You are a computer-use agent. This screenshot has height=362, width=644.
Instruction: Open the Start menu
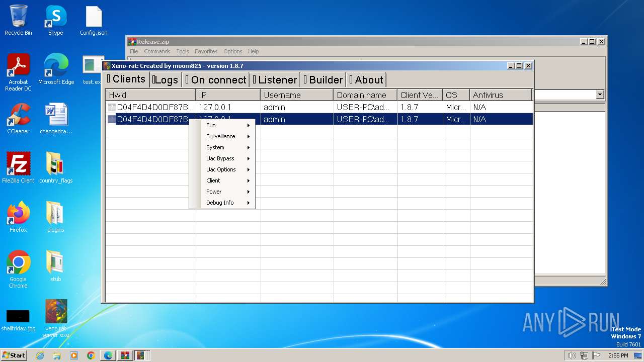(x=14, y=355)
